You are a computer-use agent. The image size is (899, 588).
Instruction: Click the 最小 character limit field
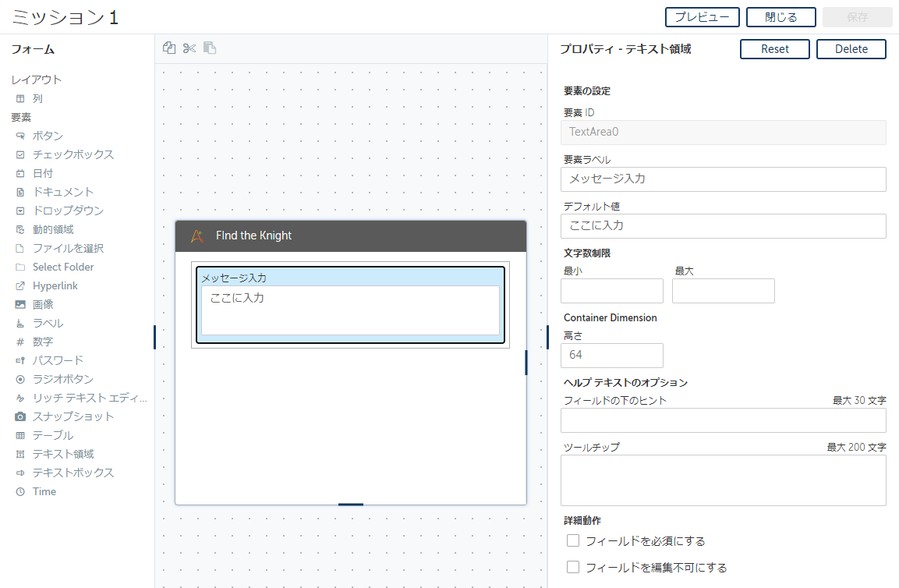tap(612, 291)
